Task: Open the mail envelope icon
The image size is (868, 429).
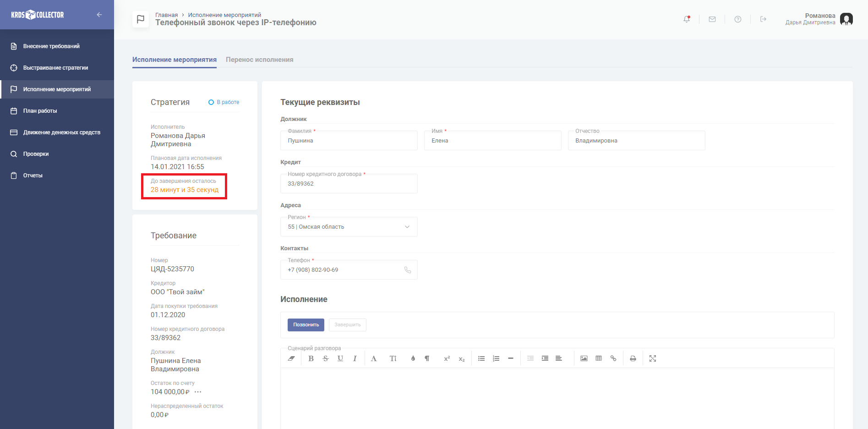Action: (x=712, y=19)
